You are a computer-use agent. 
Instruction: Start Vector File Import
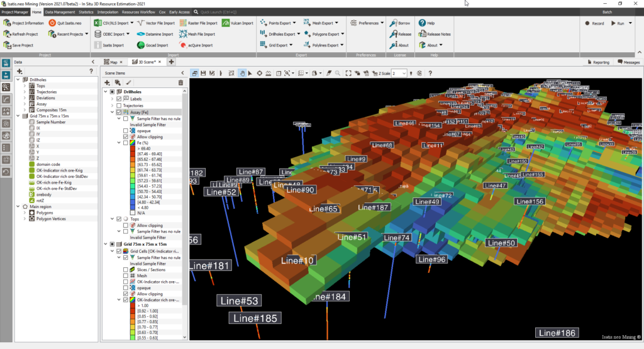point(156,23)
